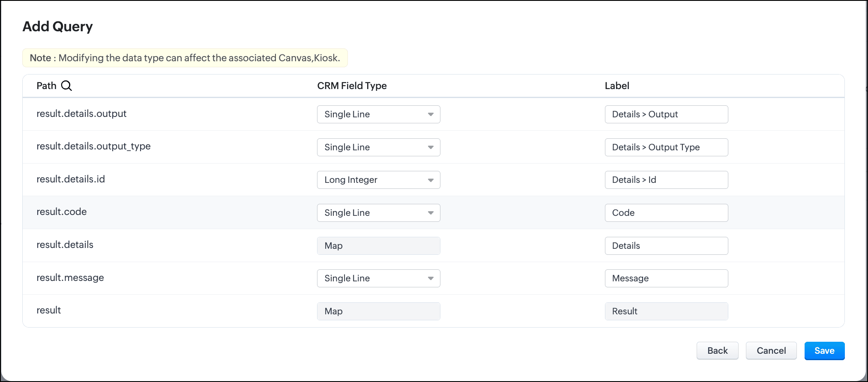
Task: Click the Cancel button
Action: click(x=771, y=351)
